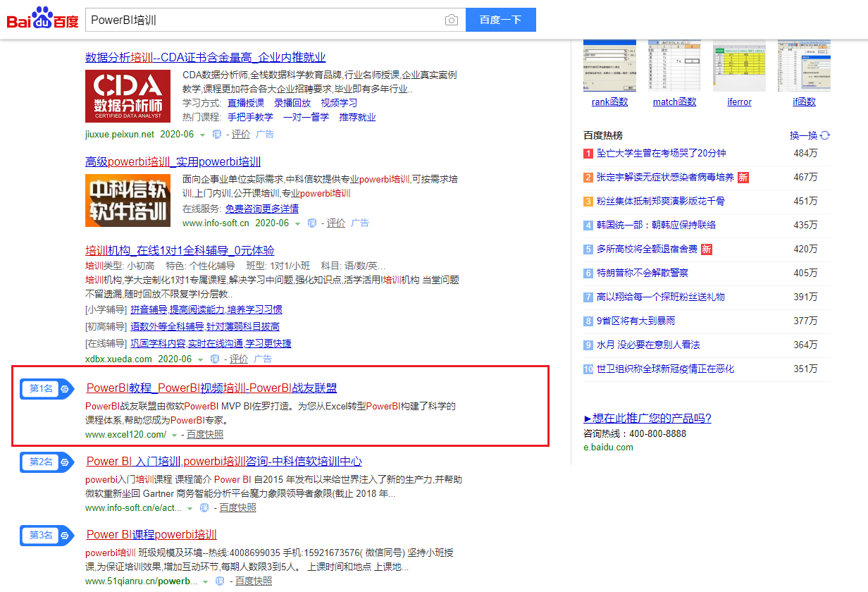868x592 pixels.
Task: Open hot list item 韩国统一部：朝韩应保持联络
Action: (x=656, y=225)
